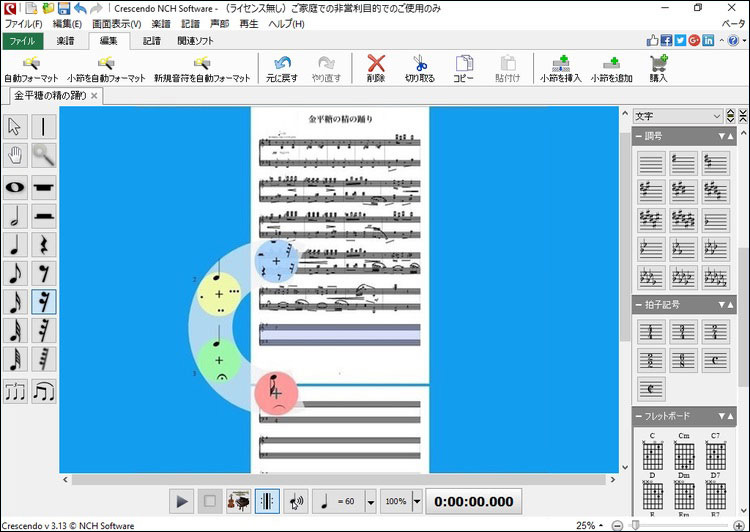Choose the whole note tool

pyautogui.click(x=15, y=188)
